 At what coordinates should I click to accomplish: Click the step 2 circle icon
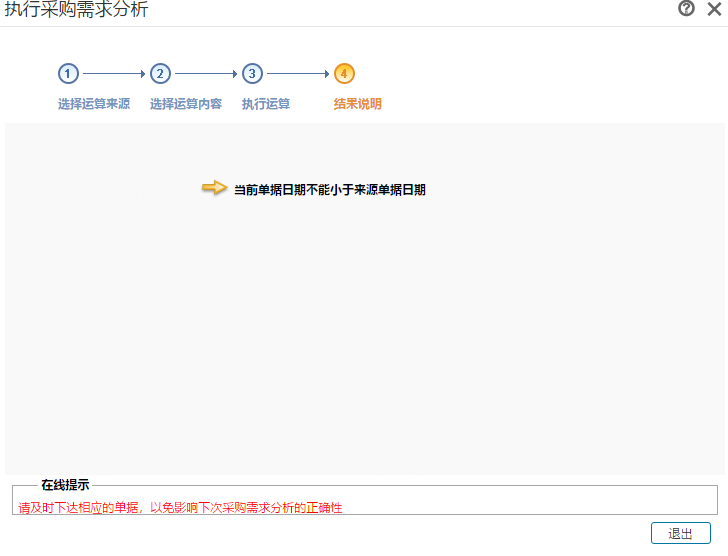click(x=160, y=74)
